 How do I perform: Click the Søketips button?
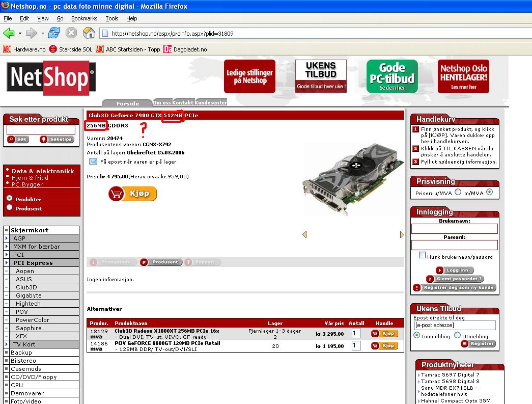(57, 139)
